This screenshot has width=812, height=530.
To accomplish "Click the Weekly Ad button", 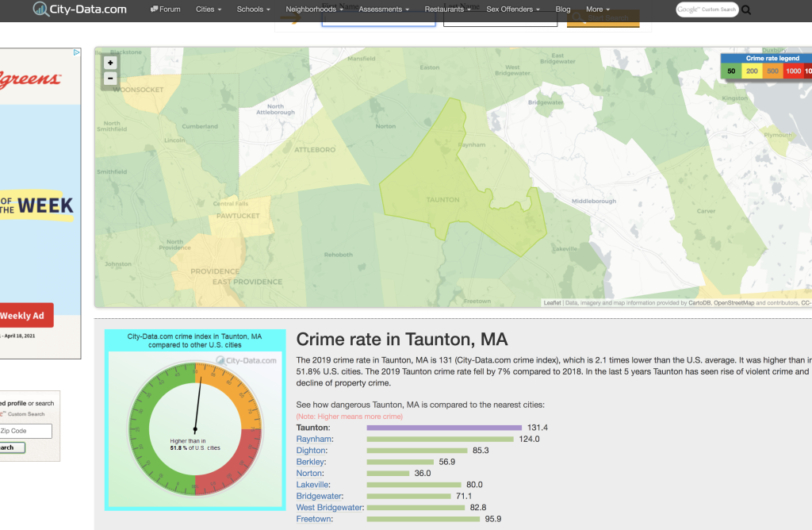I will (x=26, y=315).
